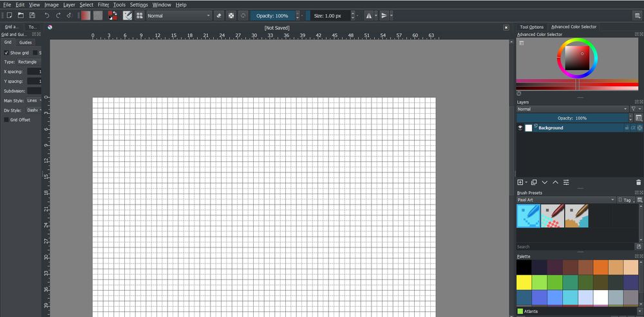Viewport: 644px width, 317px height.
Task: Close the Not Saved document tab
Action: point(506,28)
